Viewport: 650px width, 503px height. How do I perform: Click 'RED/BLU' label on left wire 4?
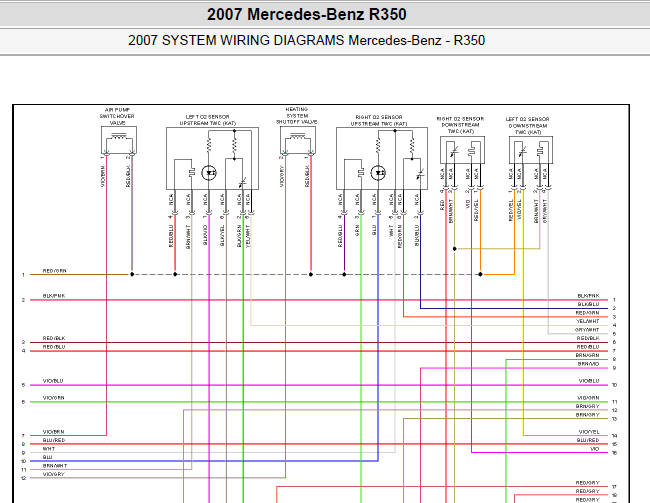point(54,347)
